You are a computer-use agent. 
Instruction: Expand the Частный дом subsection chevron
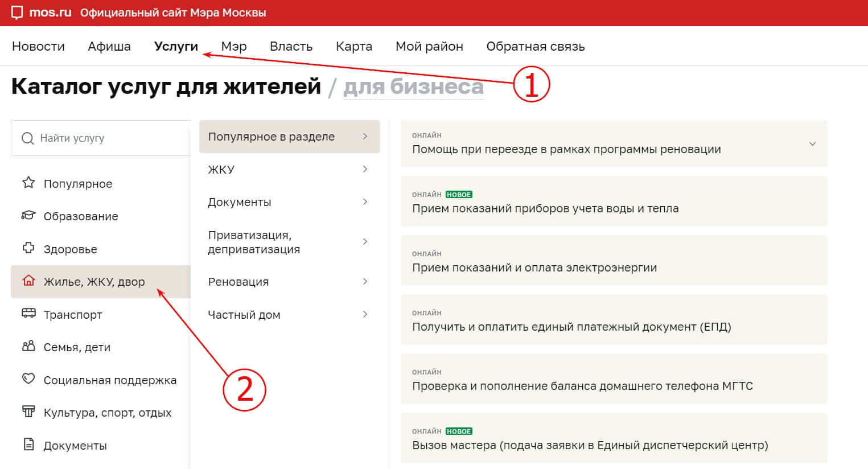click(365, 314)
